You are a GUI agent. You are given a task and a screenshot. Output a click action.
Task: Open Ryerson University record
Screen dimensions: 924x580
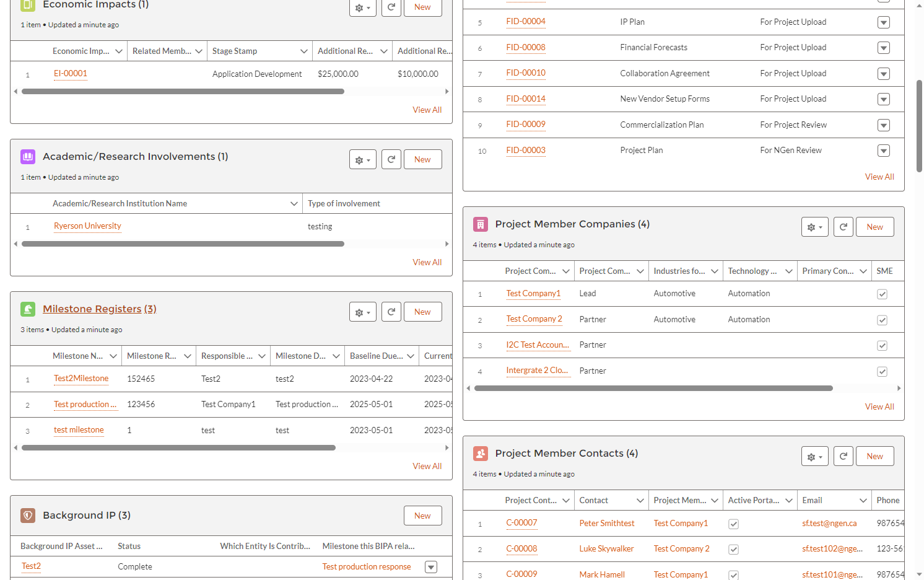[x=87, y=226]
